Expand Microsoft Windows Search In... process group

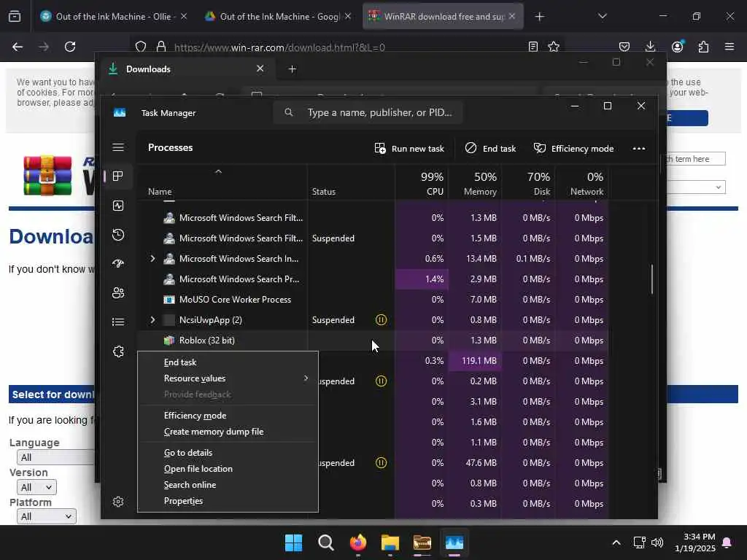(152, 259)
